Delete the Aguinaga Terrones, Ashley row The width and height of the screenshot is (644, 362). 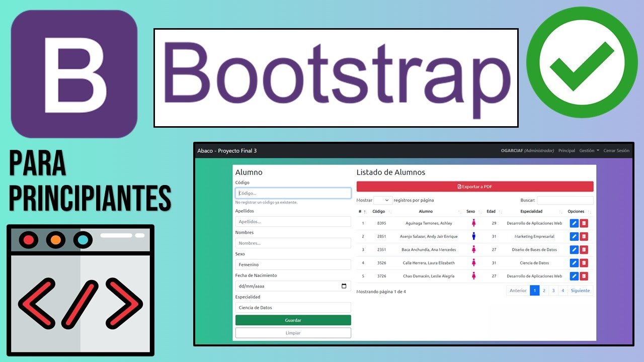584,223
